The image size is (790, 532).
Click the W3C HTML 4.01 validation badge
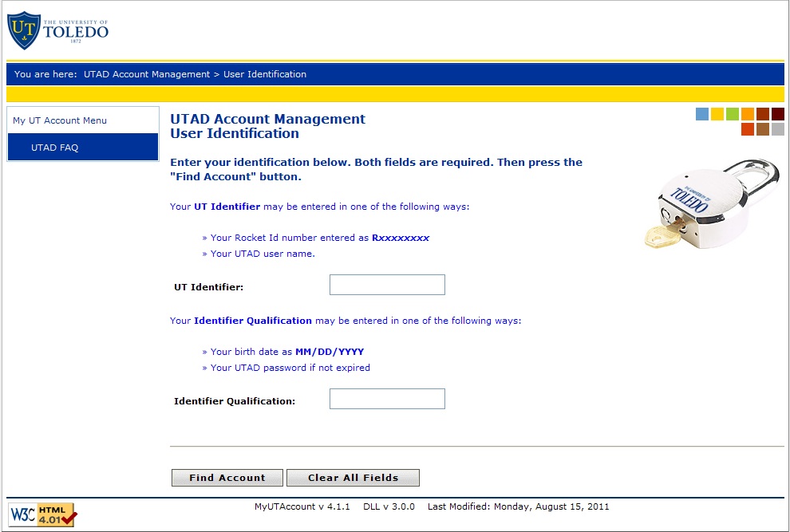pyautogui.click(x=41, y=514)
